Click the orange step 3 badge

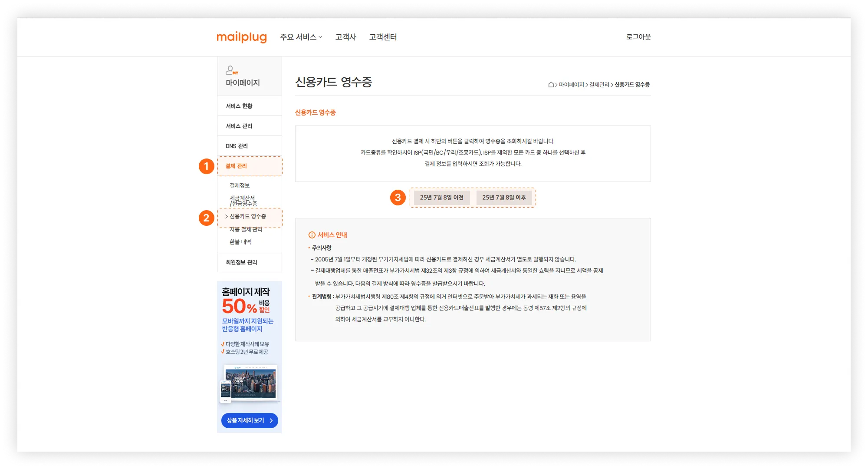398,198
